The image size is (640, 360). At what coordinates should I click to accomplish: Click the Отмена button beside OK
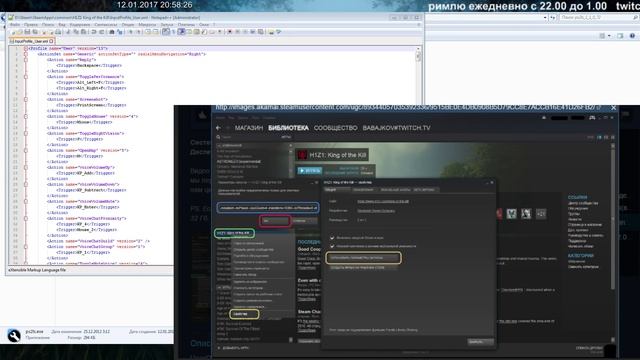[304, 221]
